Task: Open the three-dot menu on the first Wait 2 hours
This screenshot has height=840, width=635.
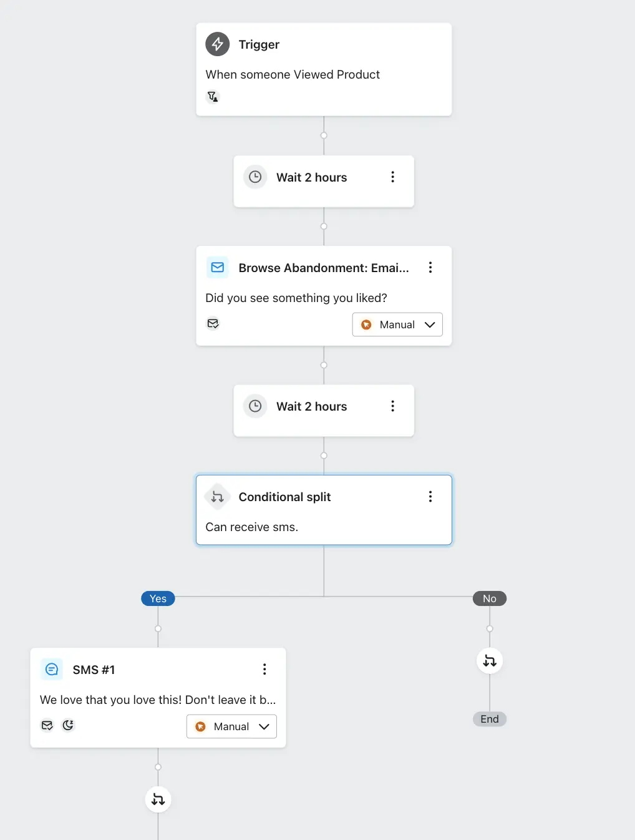Action: coord(393,177)
